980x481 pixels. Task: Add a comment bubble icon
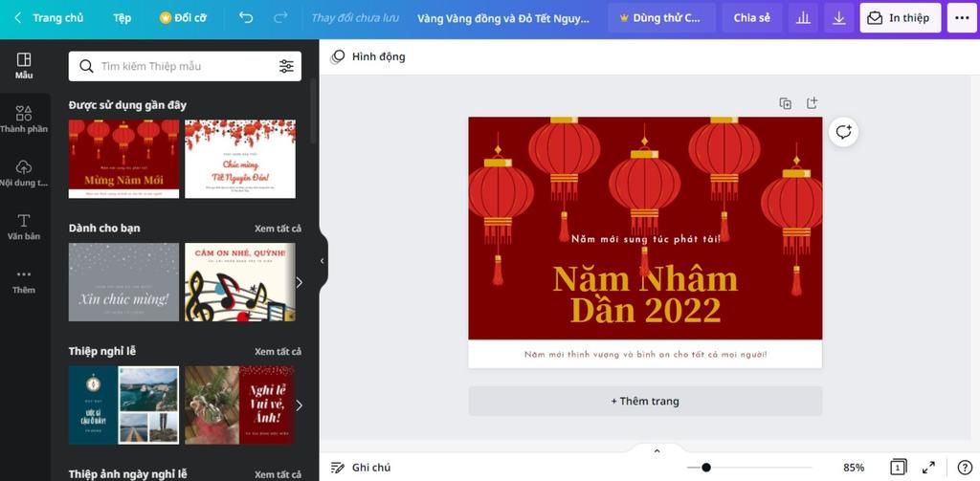click(x=844, y=132)
